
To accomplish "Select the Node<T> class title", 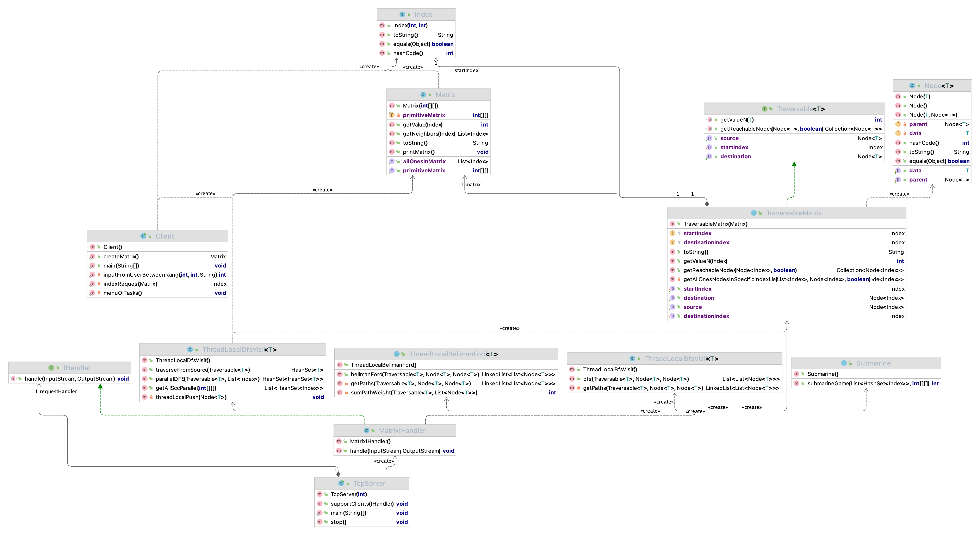I will (x=938, y=86).
